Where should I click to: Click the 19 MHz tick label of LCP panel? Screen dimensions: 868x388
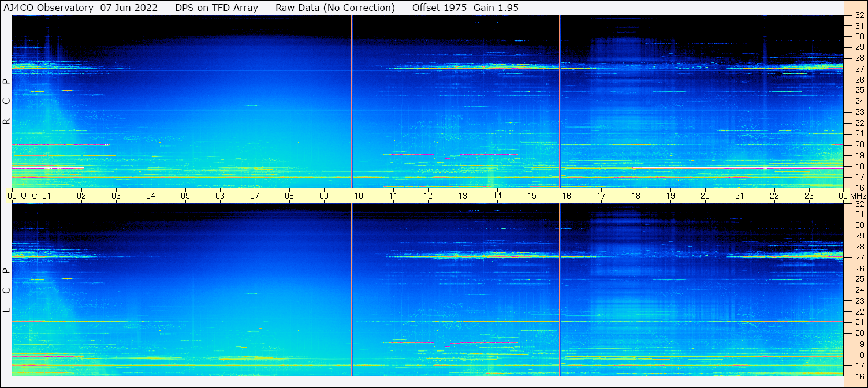(x=859, y=344)
